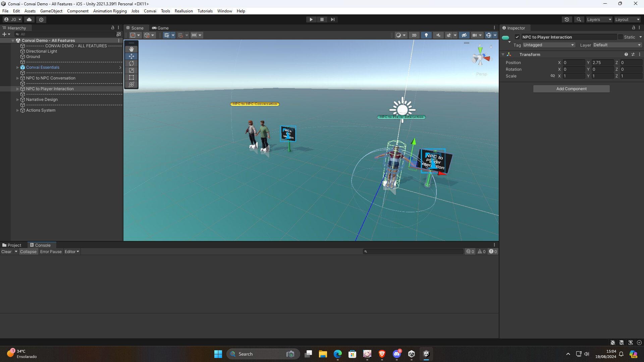The height and width of the screenshot is (362, 644).
Task: Open Transform presets slider icon
Action: click(x=633, y=55)
